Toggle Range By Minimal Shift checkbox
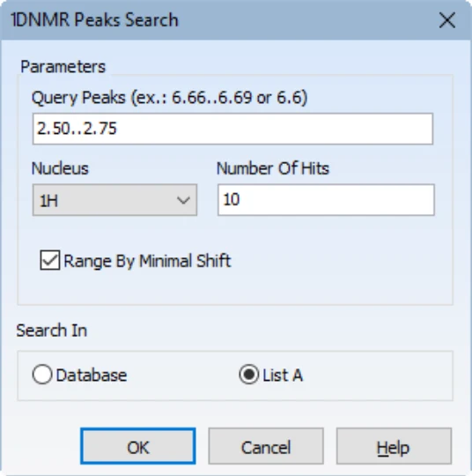472x476 pixels. point(49,260)
